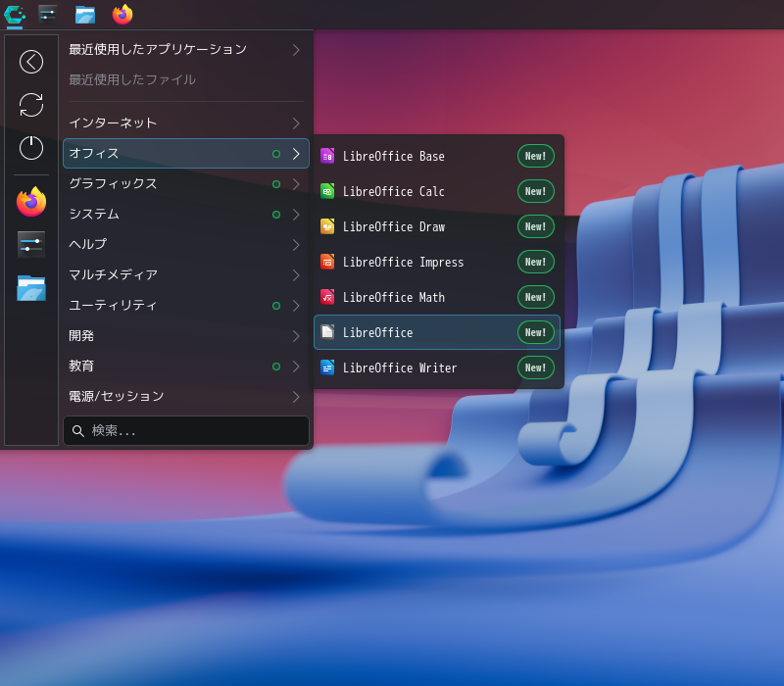Open the 電源/セッション menu entry

point(186,397)
